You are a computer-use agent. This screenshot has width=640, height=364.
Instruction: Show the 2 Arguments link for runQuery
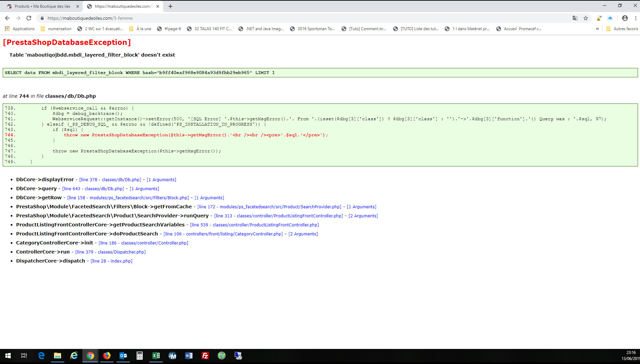pyautogui.click(x=363, y=216)
